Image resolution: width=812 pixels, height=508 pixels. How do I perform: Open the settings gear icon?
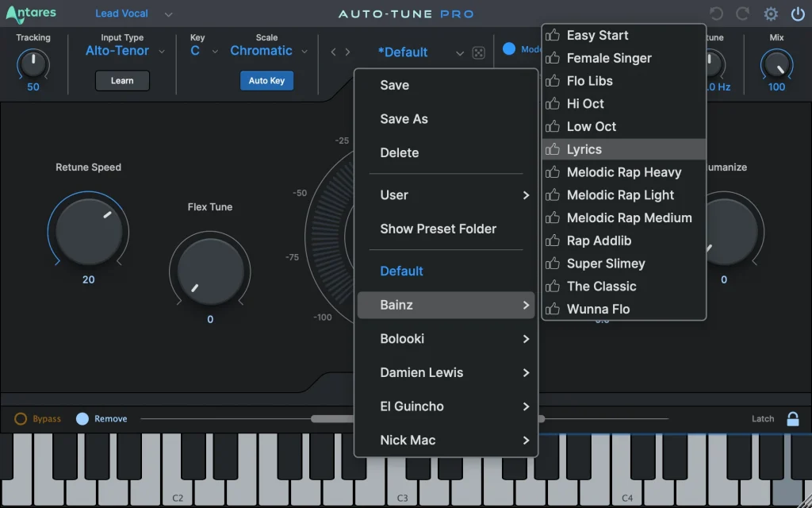[768, 13]
